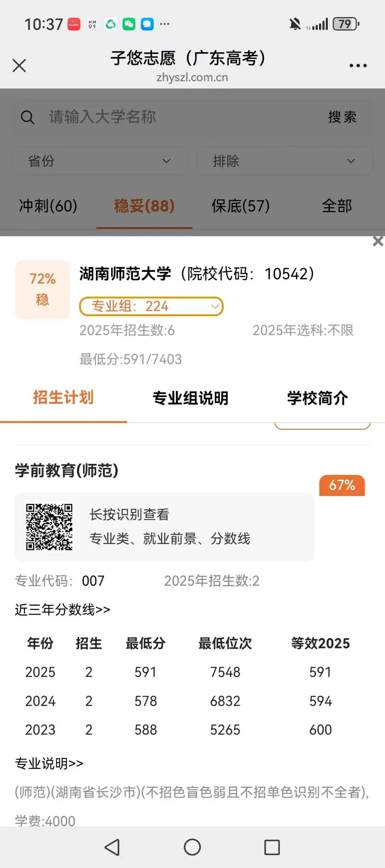Expand the 排除 exclude dropdown

(284, 161)
